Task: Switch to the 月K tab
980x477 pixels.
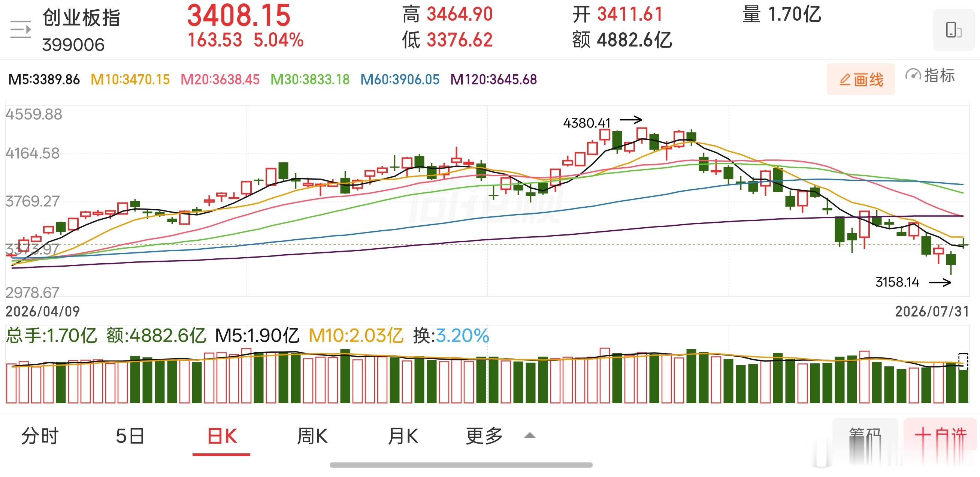Action: click(x=403, y=436)
